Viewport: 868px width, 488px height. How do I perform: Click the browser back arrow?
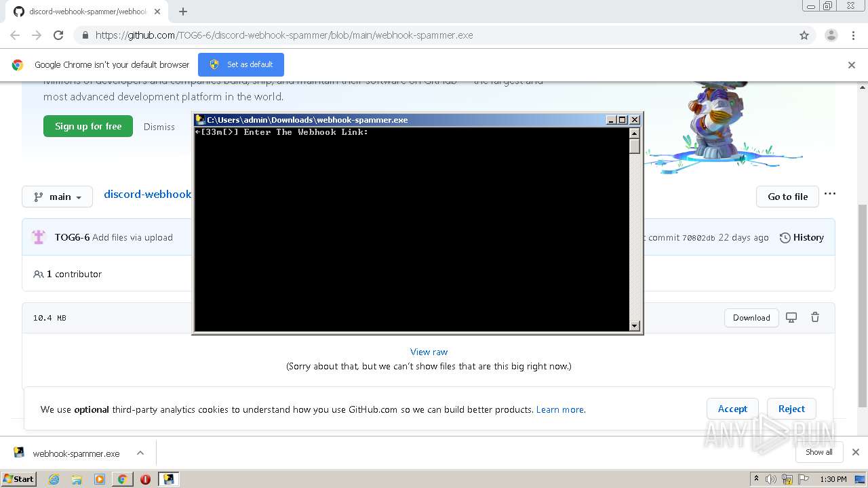coord(15,35)
